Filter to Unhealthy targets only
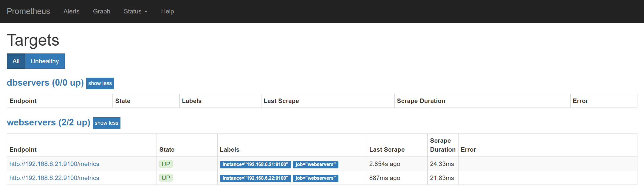The width and height of the screenshot is (644, 189). (45, 61)
